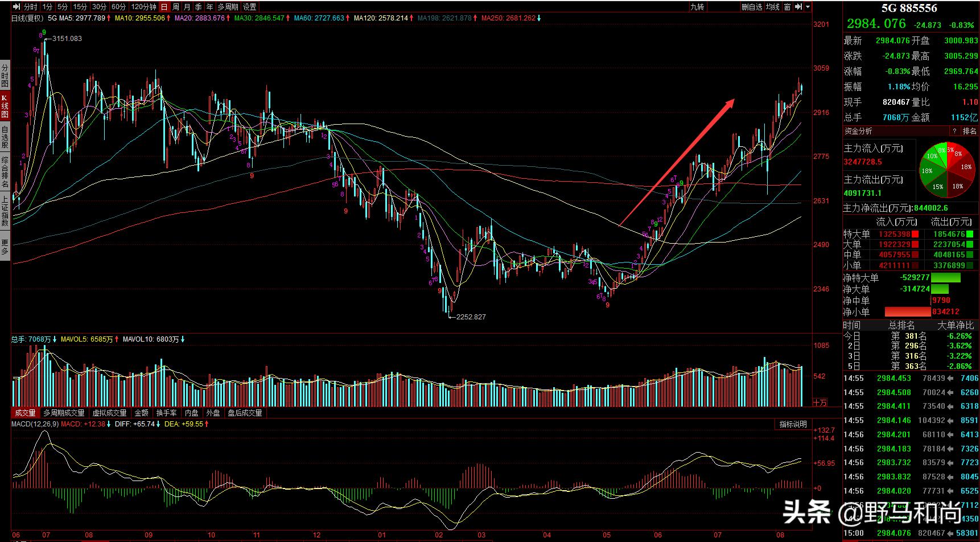
Task: Click the ? help icon beside 资金分析
Action: 954,131
